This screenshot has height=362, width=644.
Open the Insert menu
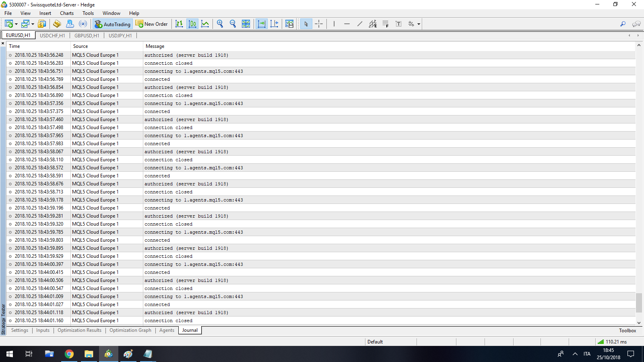(x=45, y=13)
